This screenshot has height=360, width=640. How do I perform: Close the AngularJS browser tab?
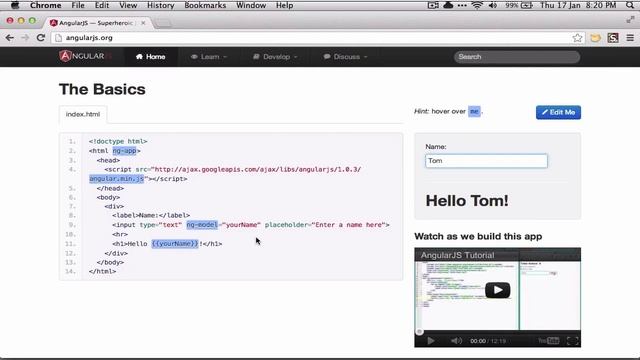[x=143, y=23]
